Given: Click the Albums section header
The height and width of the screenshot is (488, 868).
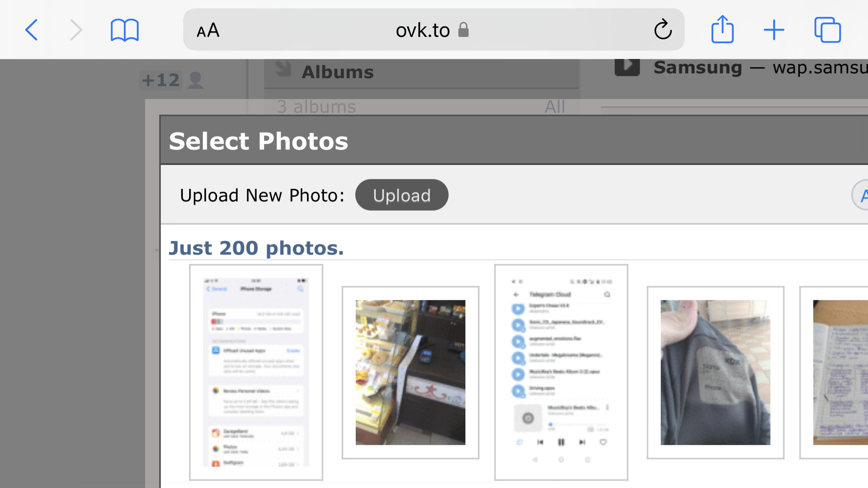Looking at the screenshot, I should point(338,72).
